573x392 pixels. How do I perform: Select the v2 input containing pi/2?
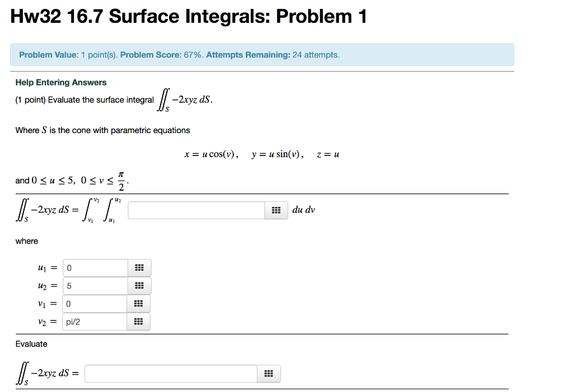point(94,322)
